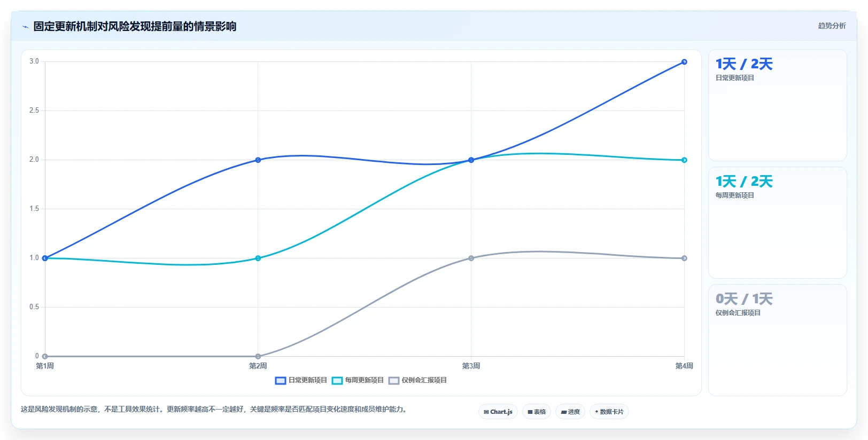Select the 仅例会汇报项目 data point at 第3周

pos(471,258)
